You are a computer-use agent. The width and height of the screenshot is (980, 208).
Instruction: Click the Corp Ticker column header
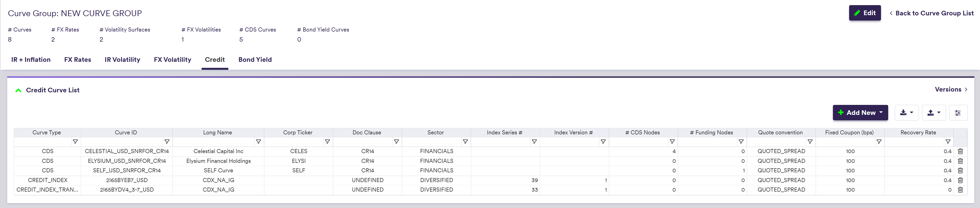tap(298, 132)
